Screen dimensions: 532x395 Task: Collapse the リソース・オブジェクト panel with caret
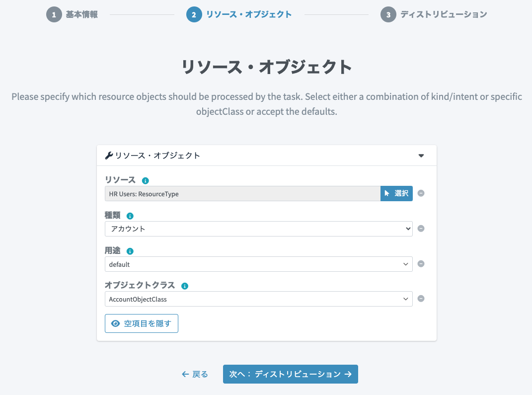click(x=421, y=156)
